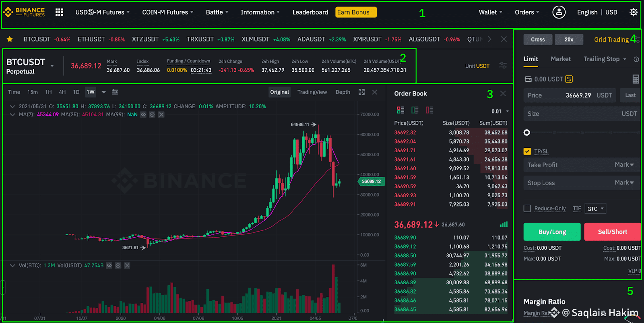Open the calculator icon in order panel

coord(636,79)
